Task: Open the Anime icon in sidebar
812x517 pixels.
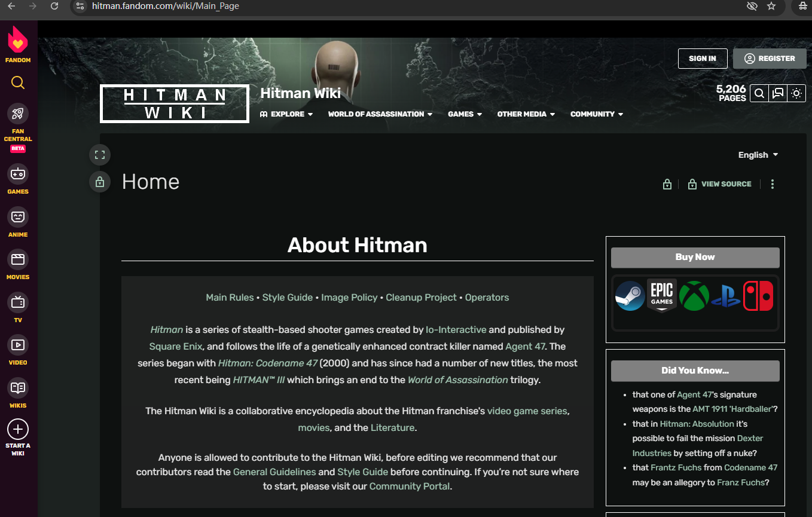Action: point(18,216)
